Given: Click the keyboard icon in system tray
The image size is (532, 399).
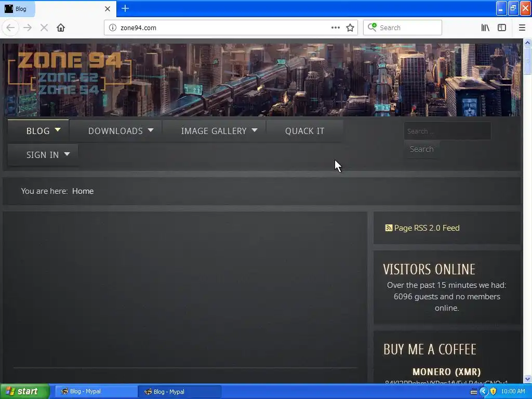Looking at the screenshot, I should (474, 392).
